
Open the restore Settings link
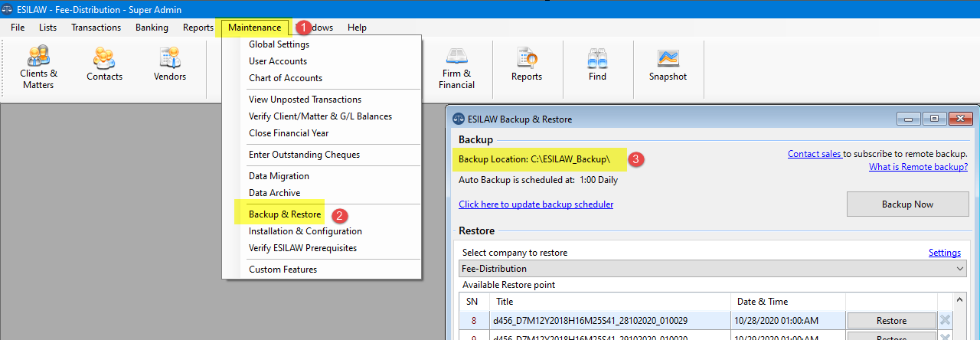pyautogui.click(x=945, y=253)
